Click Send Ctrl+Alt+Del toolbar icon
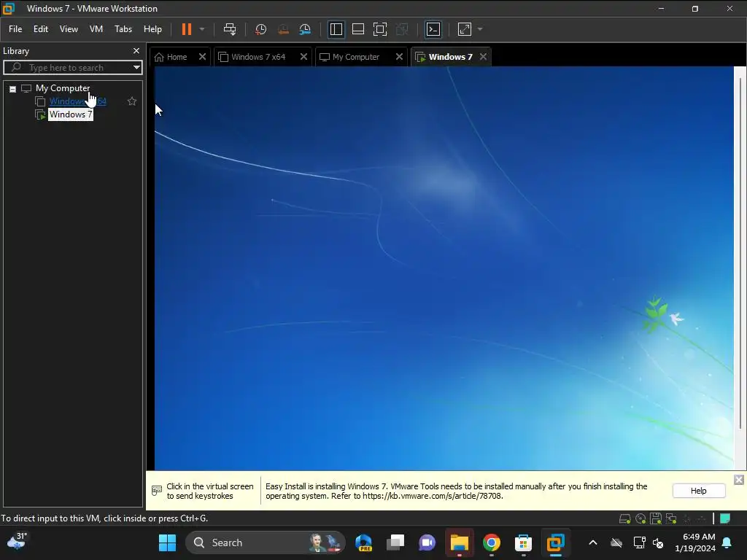Image resolution: width=747 pixels, height=560 pixels. [x=230, y=29]
